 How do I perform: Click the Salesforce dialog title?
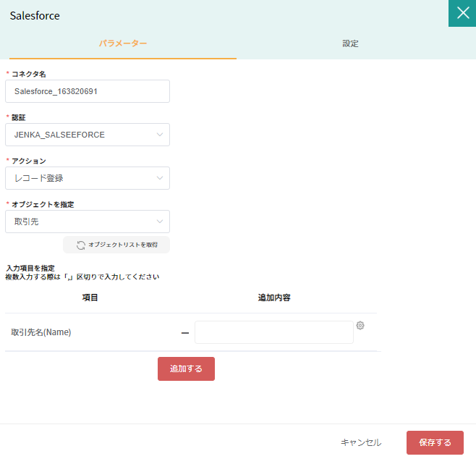pyautogui.click(x=35, y=16)
